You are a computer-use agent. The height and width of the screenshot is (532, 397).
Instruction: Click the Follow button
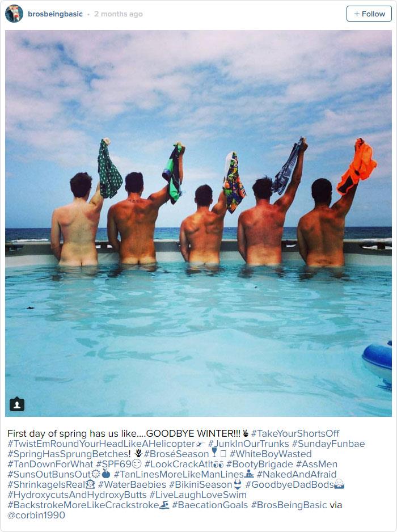click(369, 14)
